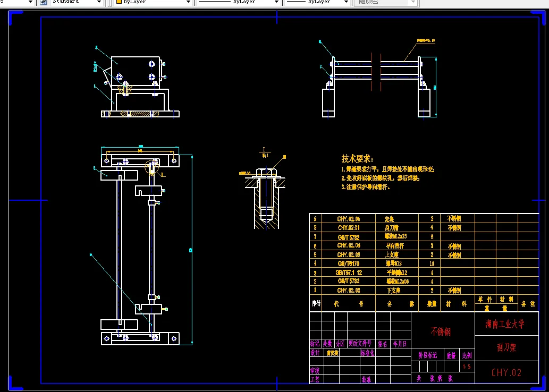This screenshot has width=549, height=392.
Task: Select the 1:5 scale value
Action: pyautogui.click(x=467, y=367)
